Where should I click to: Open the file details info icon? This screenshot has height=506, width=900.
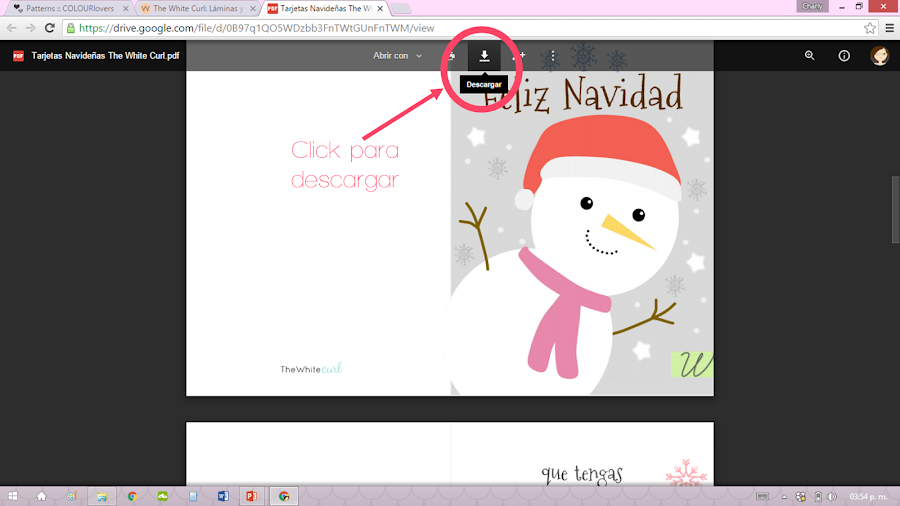point(844,56)
